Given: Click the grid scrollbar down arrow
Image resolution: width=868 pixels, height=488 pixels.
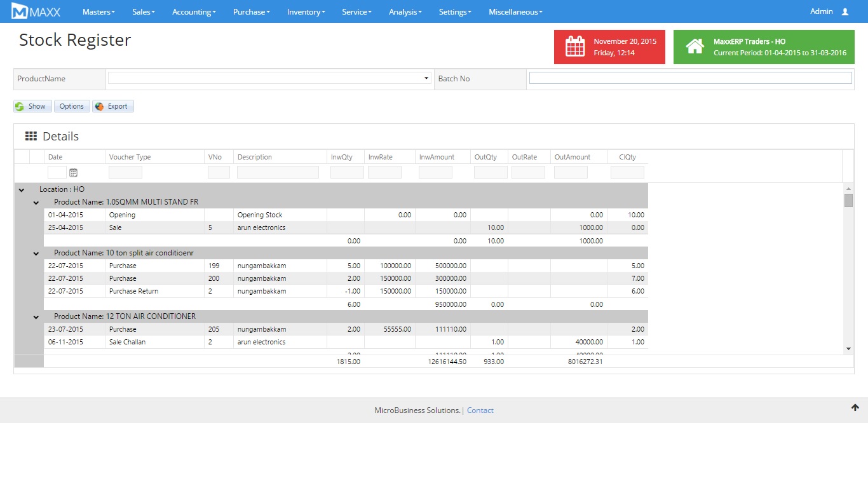Looking at the screenshot, I should (848, 349).
